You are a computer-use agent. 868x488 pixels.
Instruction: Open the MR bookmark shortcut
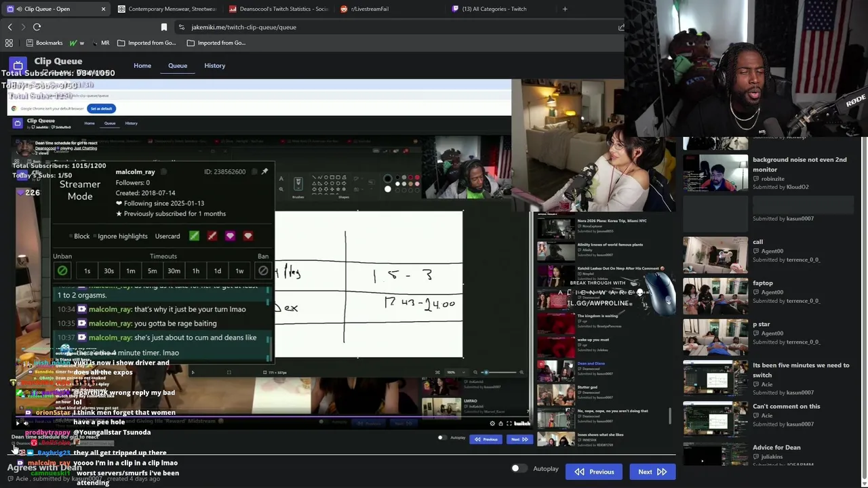click(x=100, y=43)
